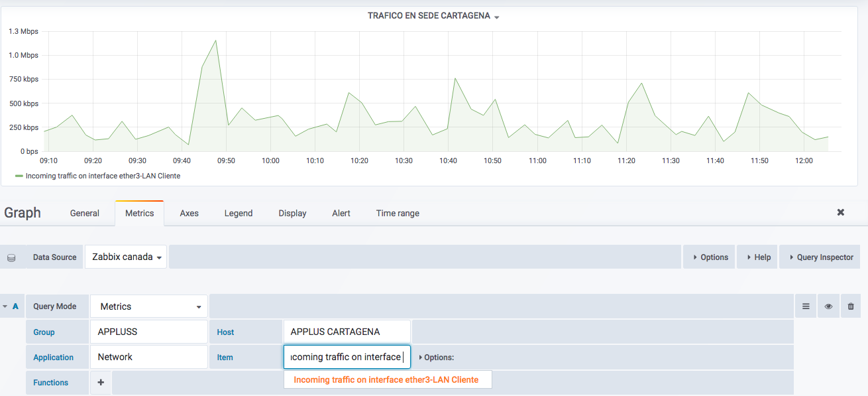This screenshot has width=868, height=396.
Task: Delete query A using the trash icon
Action: pyautogui.click(x=851, y=306)
